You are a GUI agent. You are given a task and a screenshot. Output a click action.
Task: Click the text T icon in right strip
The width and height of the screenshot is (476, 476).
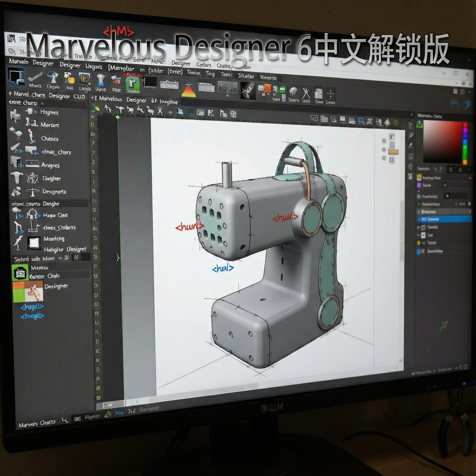(410, 125)
